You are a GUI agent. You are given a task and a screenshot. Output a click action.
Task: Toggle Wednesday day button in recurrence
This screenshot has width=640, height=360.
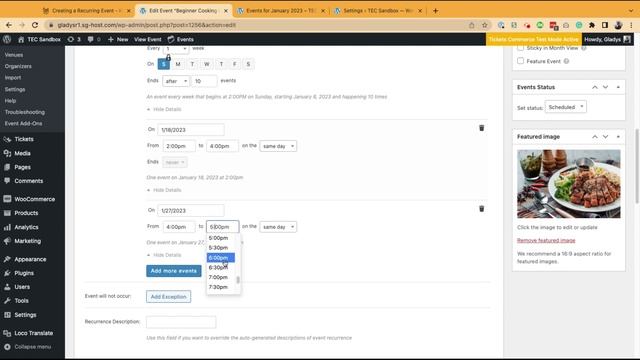click(207, 64)
